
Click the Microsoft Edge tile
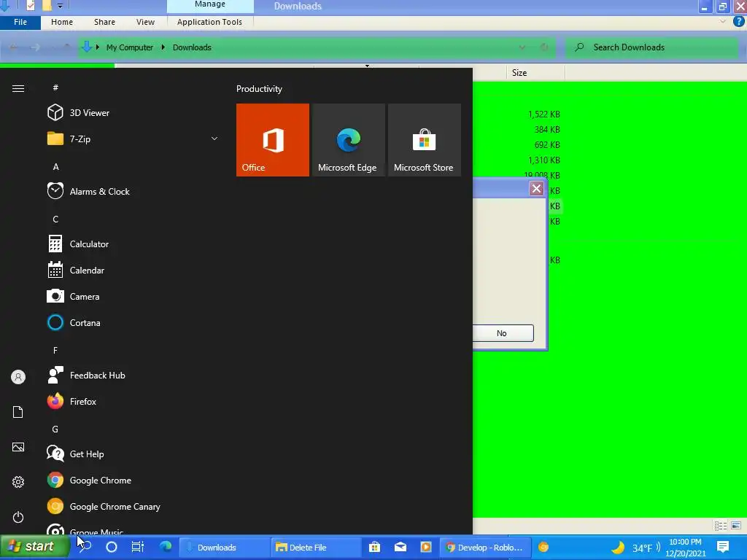[x=348, y=140]
